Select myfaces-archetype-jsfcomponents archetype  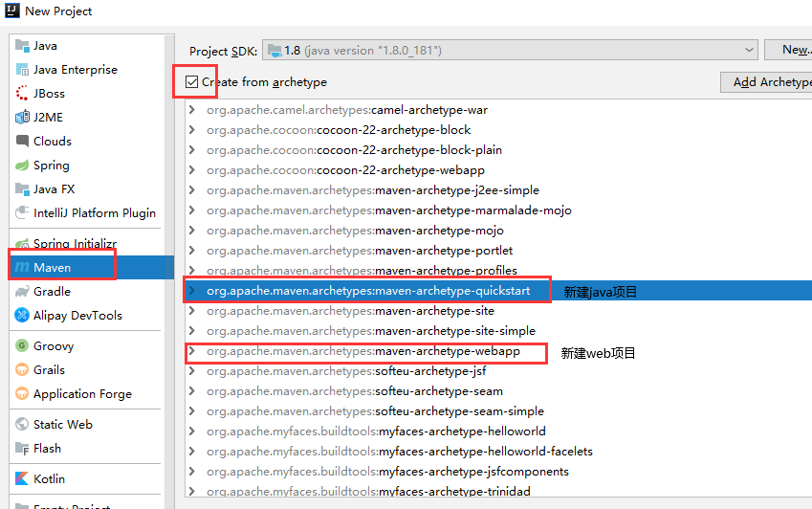387,471
